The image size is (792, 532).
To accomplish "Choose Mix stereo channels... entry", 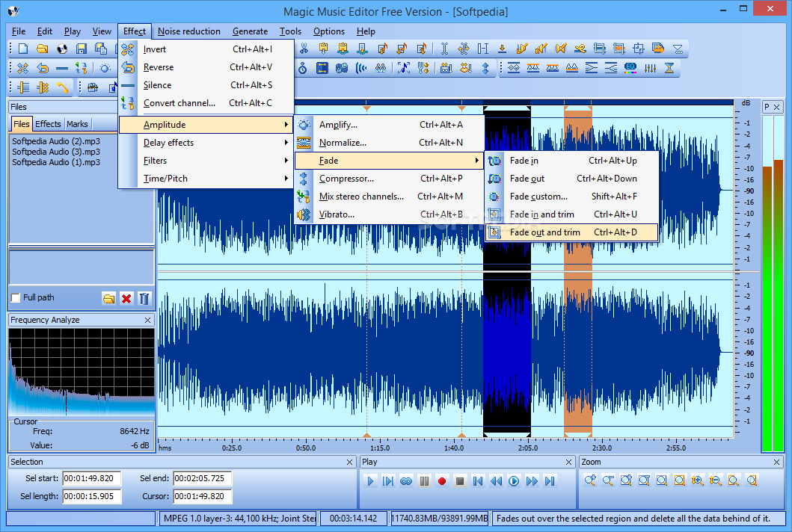I will click(389, 197).
